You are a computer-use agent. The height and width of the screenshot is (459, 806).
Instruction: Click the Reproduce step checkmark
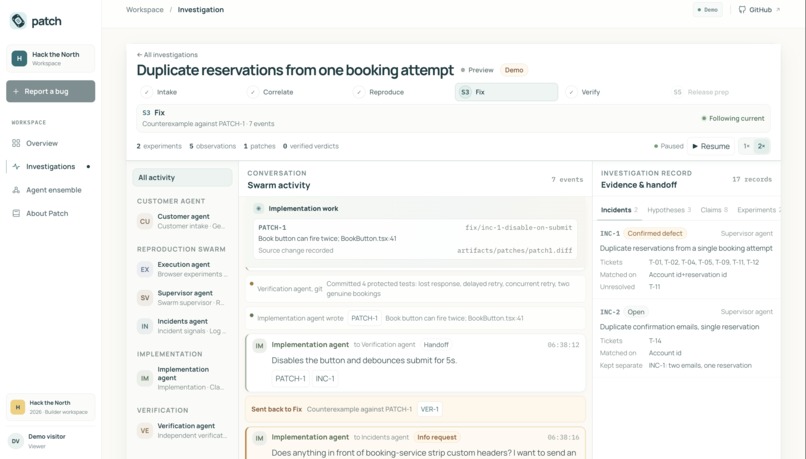pyautogui.click(x=359, y=92)
